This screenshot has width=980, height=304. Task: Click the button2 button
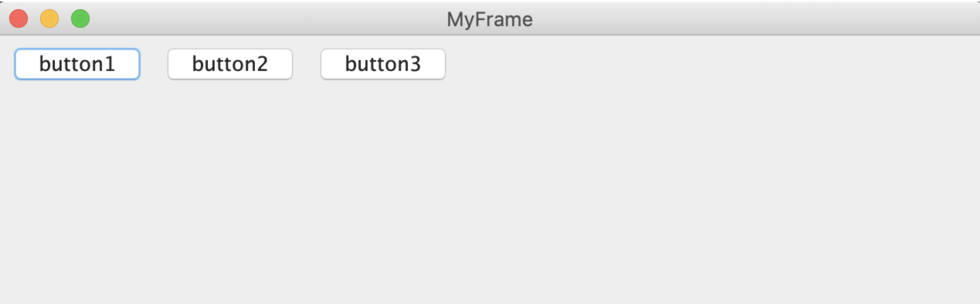point(230,64)
